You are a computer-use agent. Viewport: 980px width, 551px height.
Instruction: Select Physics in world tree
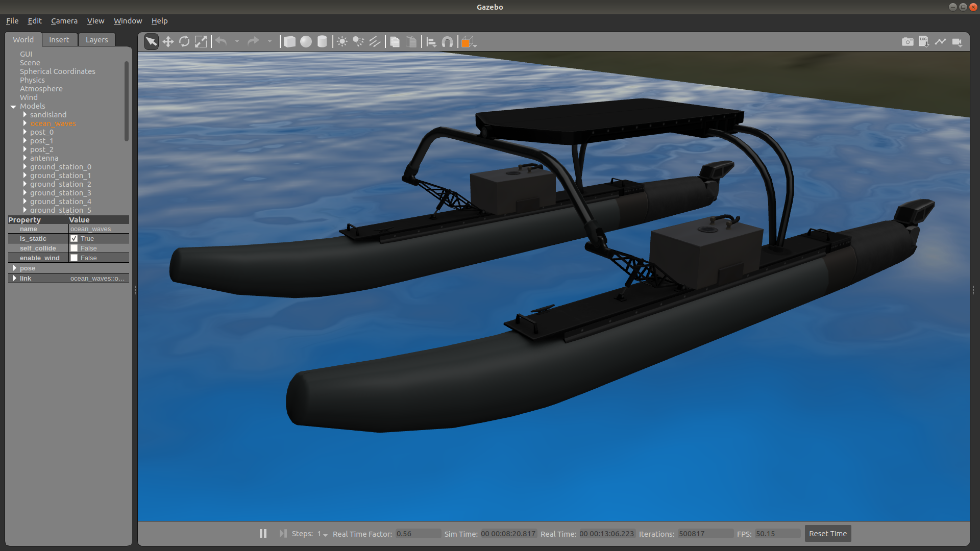(x=32, y=80)
